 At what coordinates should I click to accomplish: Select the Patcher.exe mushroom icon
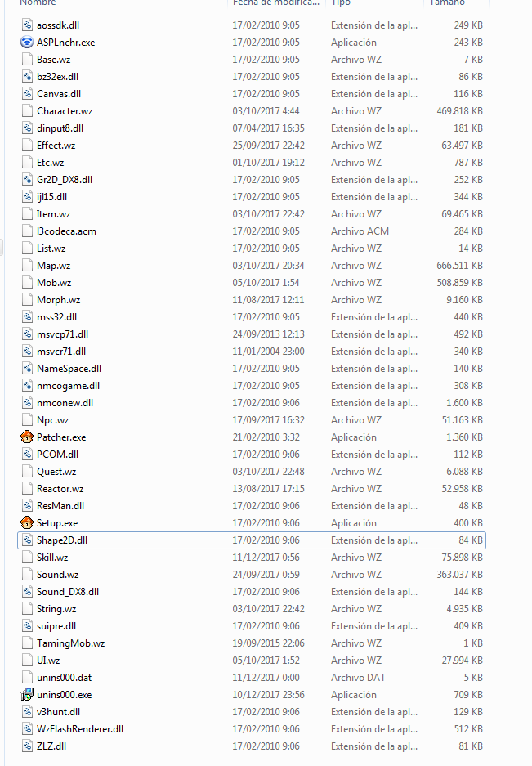pos(27,437)
